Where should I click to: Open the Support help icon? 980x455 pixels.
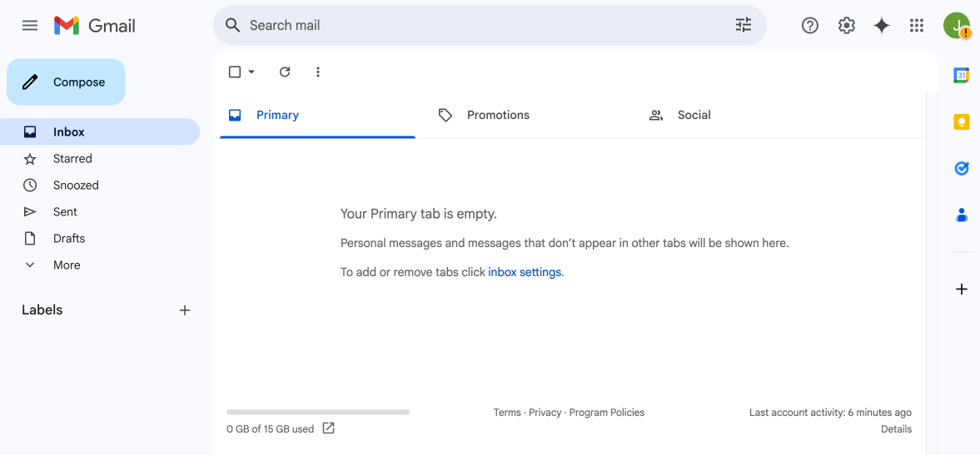[809, 26]
